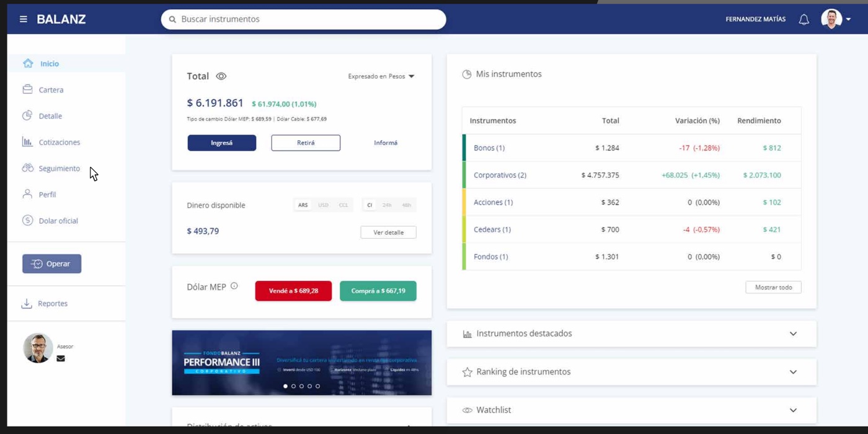Click the Ranking de instrumentos star icon
Viewport: 868px width, 434px height.
pyautogui.click(x=467, y=372)
